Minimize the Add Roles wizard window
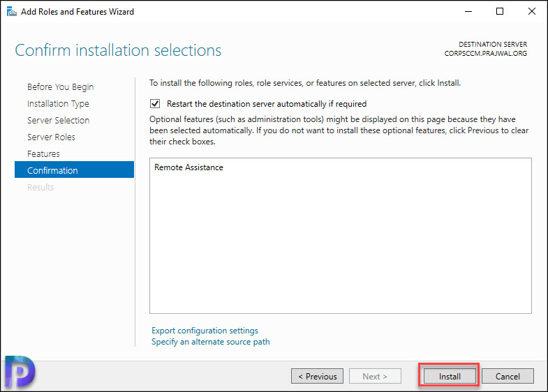 coord(468,12)
